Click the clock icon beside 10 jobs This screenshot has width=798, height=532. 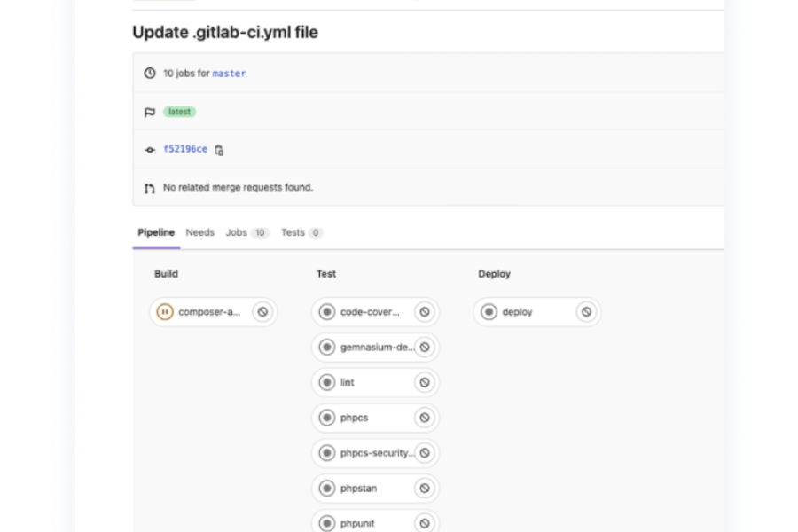(150, 74)
